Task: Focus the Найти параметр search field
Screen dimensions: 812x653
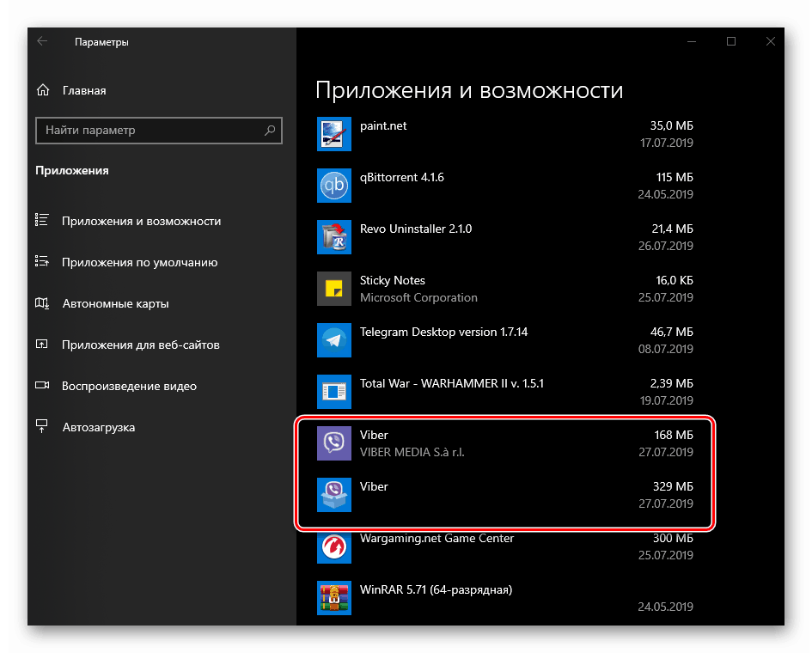Action: pos(159,130)
